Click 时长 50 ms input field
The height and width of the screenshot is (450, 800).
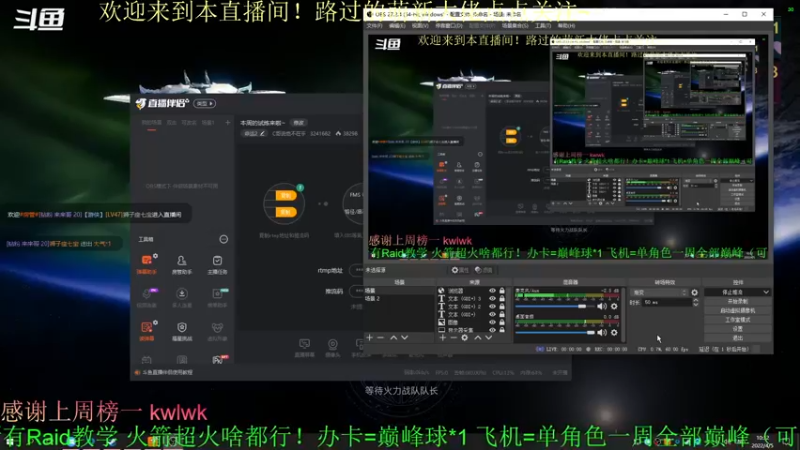[666, 302]
